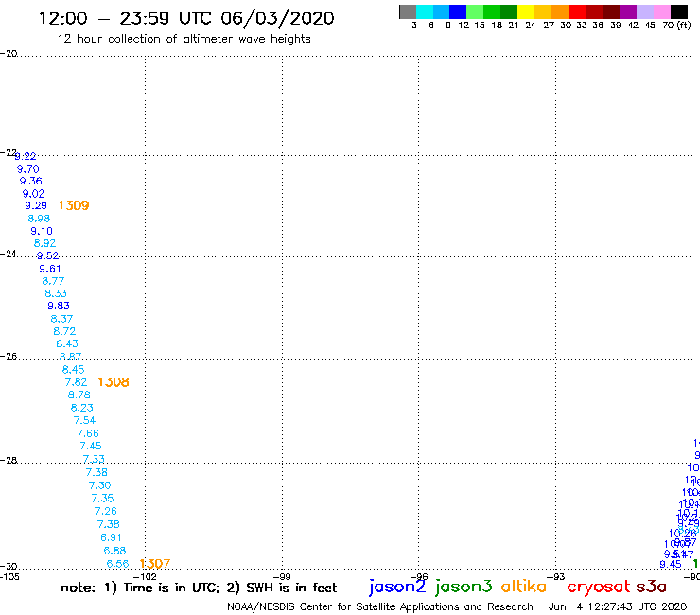This screenshot has width=700, height=615.
Task: Click the 10.26 wave height value
Action: point(683,533)
